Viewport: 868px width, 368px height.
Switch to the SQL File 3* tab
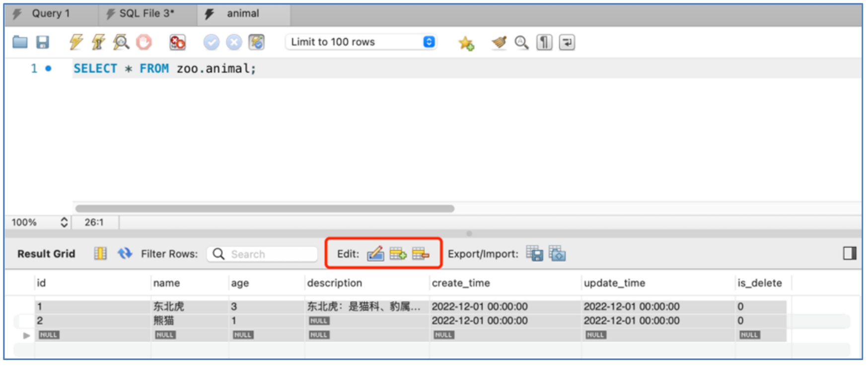[x=147, y=14]
